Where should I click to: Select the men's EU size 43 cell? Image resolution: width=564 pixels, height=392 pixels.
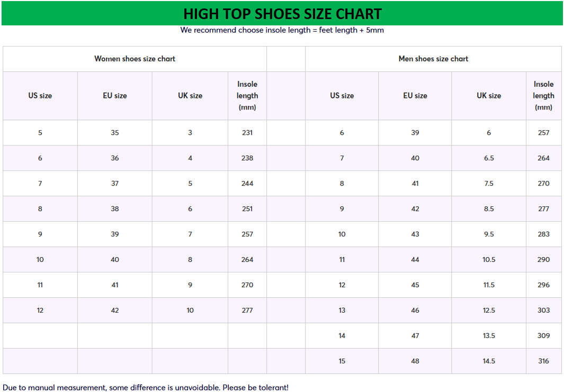point(415,234)
